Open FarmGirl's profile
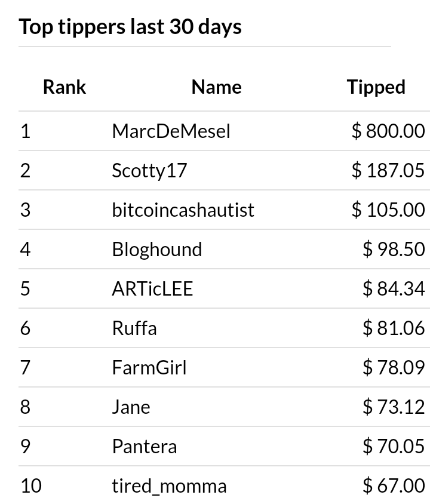This screenshot has height=504, width=430. [x=149, y=368]
